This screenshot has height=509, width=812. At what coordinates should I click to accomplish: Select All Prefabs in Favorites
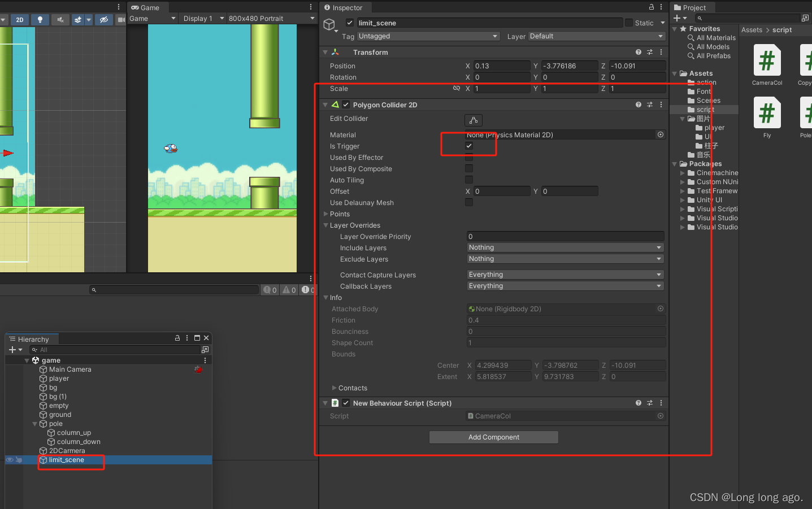tap(713, 56)
